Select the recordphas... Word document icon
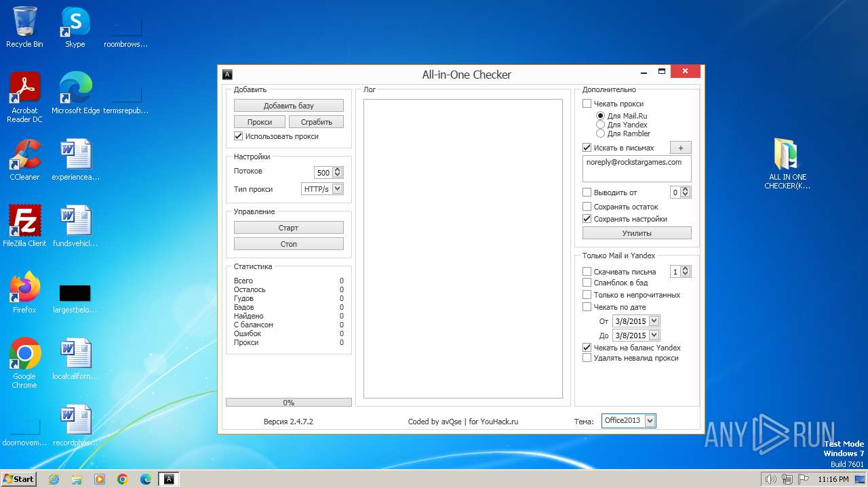This screenshot has width=868, height=488. 75,426
